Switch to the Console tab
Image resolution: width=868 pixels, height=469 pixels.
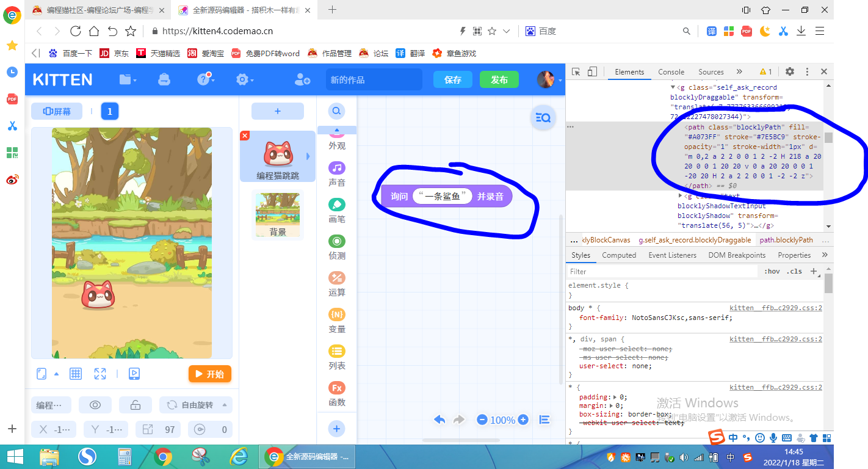pyautogui.click(x=671, y=71)
